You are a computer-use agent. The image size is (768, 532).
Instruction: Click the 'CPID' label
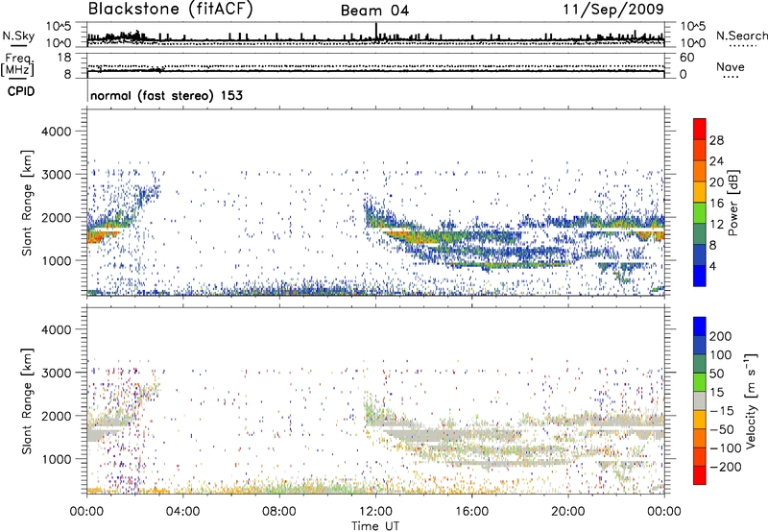pos(21,91)
